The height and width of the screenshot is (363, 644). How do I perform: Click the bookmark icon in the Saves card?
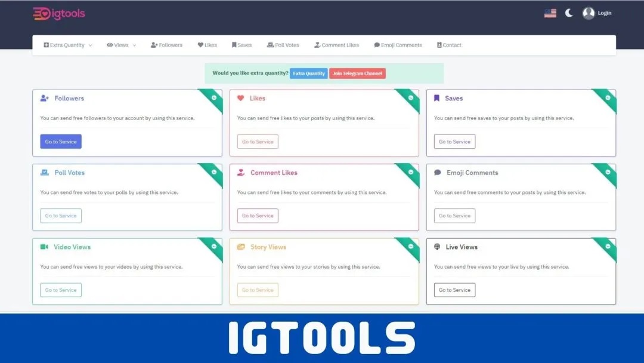pyautogui.click(x=437, y=99)
